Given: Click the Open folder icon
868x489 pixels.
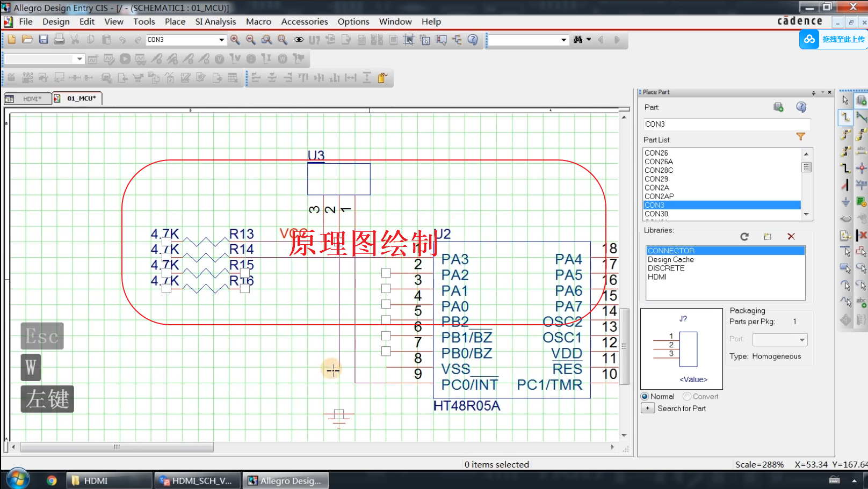Looking at the screenshot, I should coord(27,40).
